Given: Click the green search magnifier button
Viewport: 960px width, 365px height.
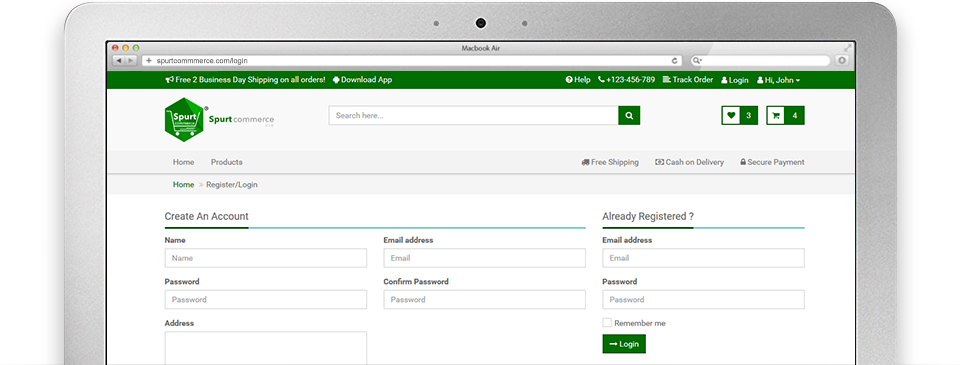Looking at the screenshot, I should coord(629,115).
